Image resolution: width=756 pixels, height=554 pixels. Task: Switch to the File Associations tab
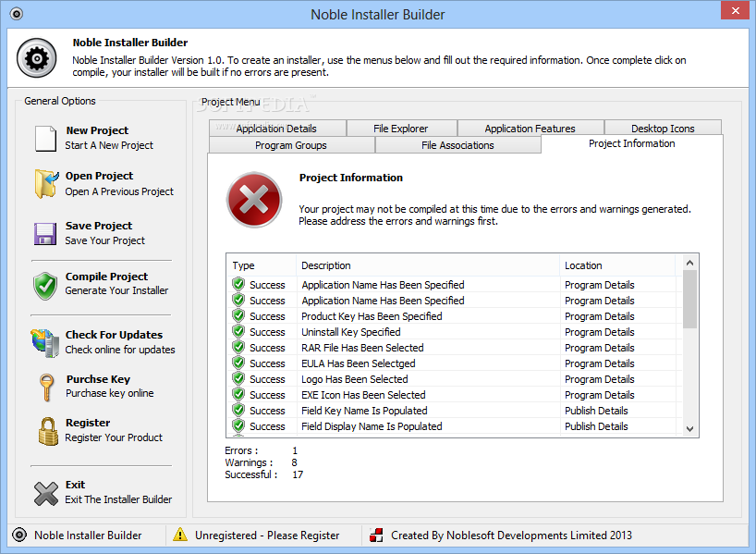tap(458, 145)
